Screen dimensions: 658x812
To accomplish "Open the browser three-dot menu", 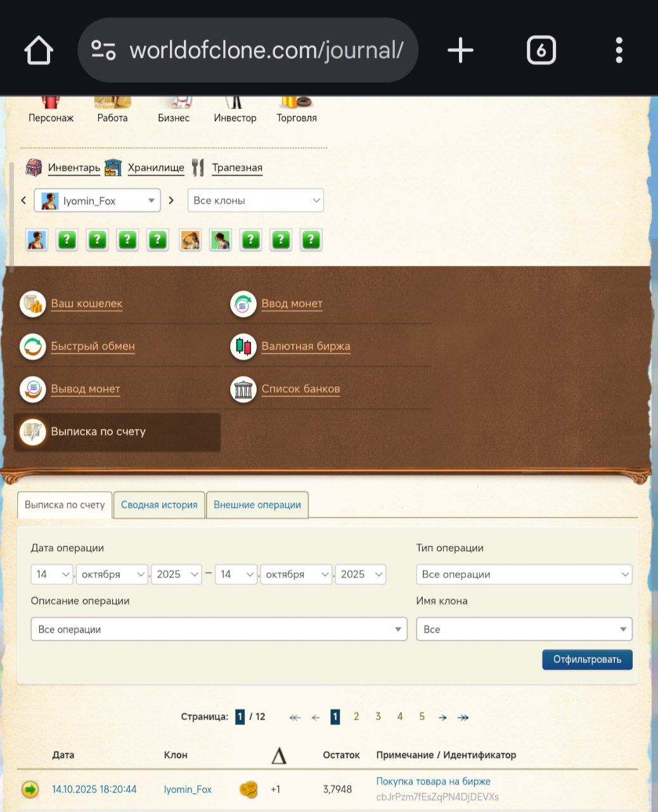I will click(619, 50).
